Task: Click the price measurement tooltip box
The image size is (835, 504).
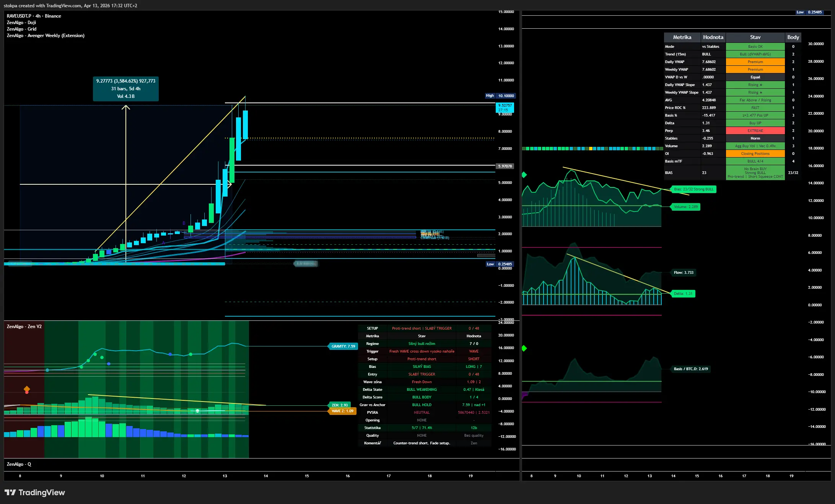Action: point(126,89)
